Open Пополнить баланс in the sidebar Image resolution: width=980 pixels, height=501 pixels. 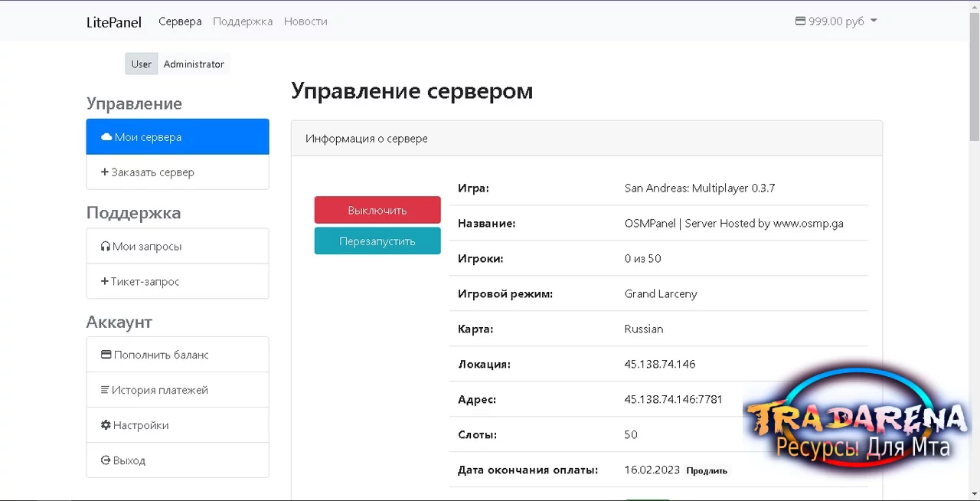(178, 355)
